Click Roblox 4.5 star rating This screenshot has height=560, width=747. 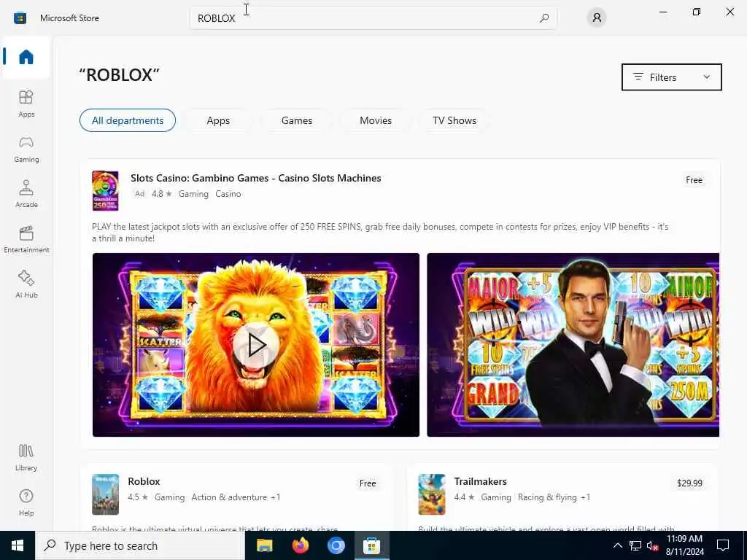click(138, 497)
